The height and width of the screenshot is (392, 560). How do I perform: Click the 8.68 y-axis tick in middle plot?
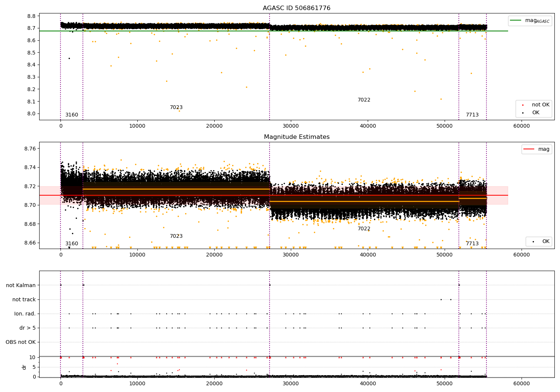30,224
